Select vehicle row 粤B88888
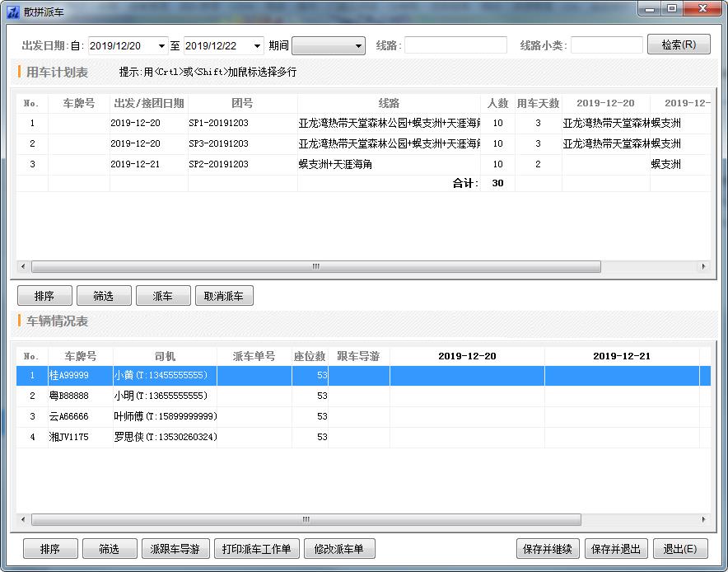Viewport: 728px width, 572px height. point(363,396)
